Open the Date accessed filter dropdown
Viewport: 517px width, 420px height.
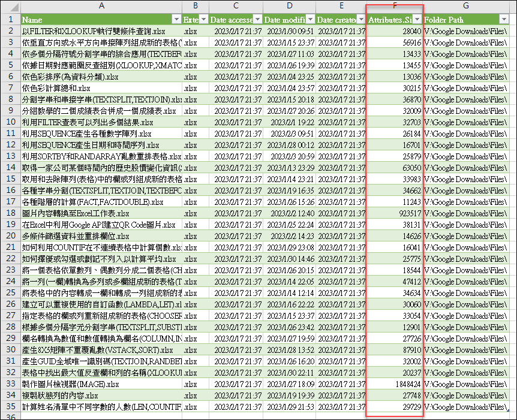(x=258, y=19)
